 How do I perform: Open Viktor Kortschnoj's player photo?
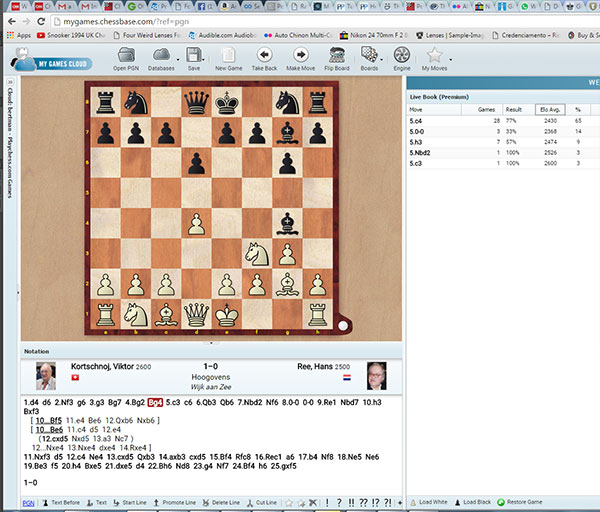[47, 374]
